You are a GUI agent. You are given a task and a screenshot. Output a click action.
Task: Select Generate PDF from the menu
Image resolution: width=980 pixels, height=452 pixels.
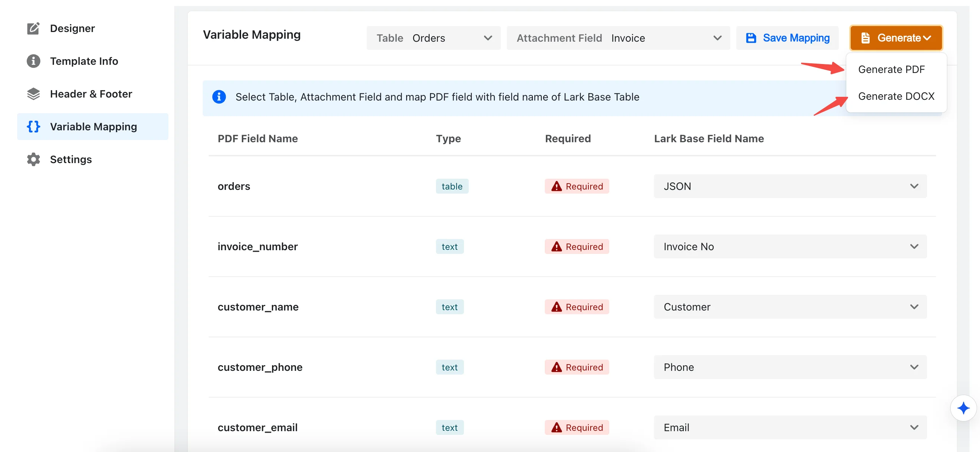coord(891,70)
